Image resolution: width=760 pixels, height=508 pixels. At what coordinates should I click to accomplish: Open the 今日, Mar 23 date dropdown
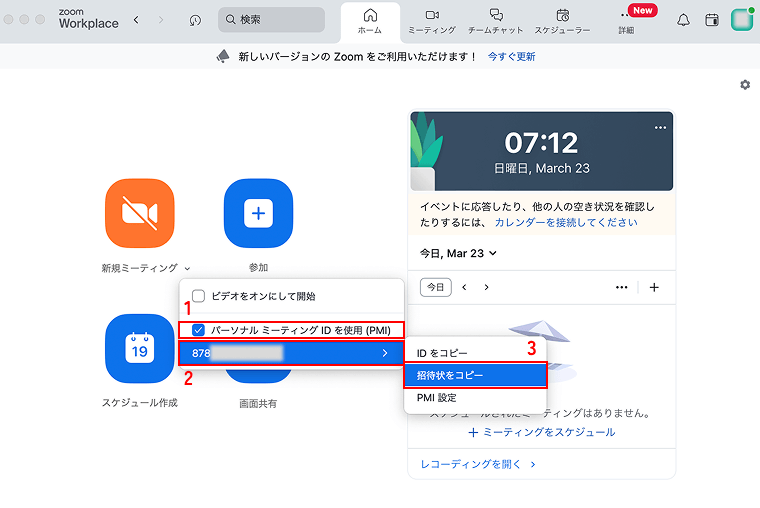(458, 253)
